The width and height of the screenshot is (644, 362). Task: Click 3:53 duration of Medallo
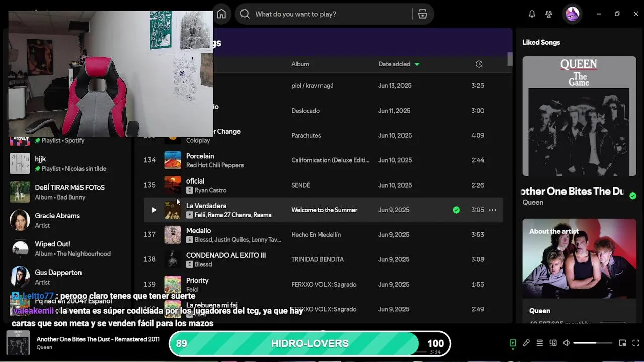point(478,235)
